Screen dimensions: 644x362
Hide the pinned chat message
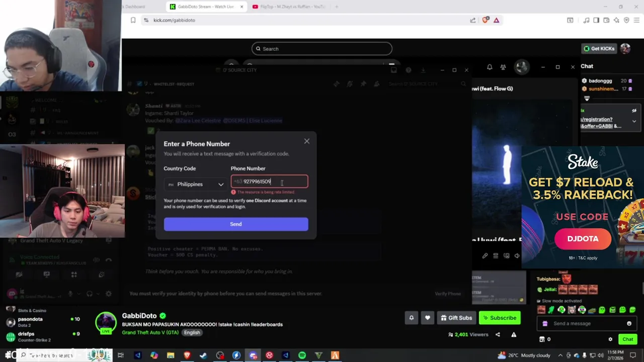[634, 111]
